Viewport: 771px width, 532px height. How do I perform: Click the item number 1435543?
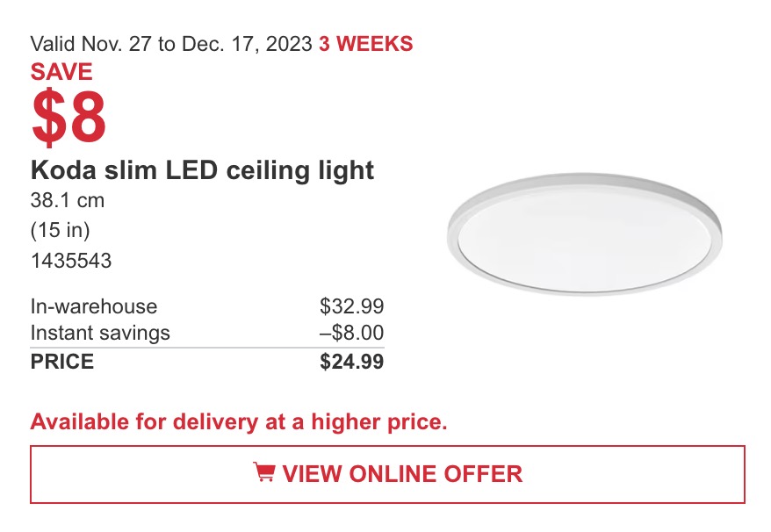click(71, 261)
